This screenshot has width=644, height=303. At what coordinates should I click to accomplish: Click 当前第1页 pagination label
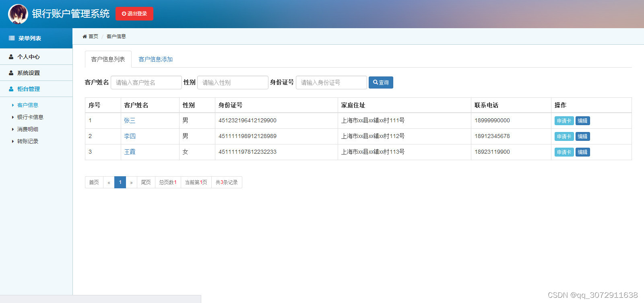[196, 182]
